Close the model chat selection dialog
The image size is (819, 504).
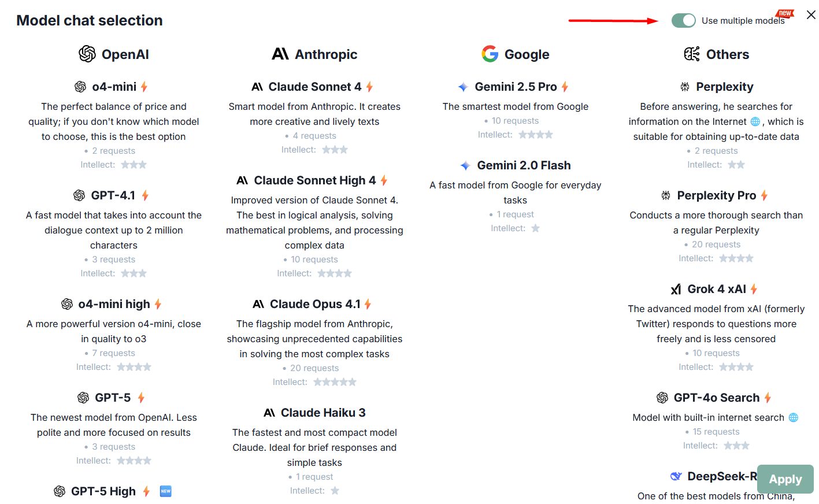tap(811, 15)
